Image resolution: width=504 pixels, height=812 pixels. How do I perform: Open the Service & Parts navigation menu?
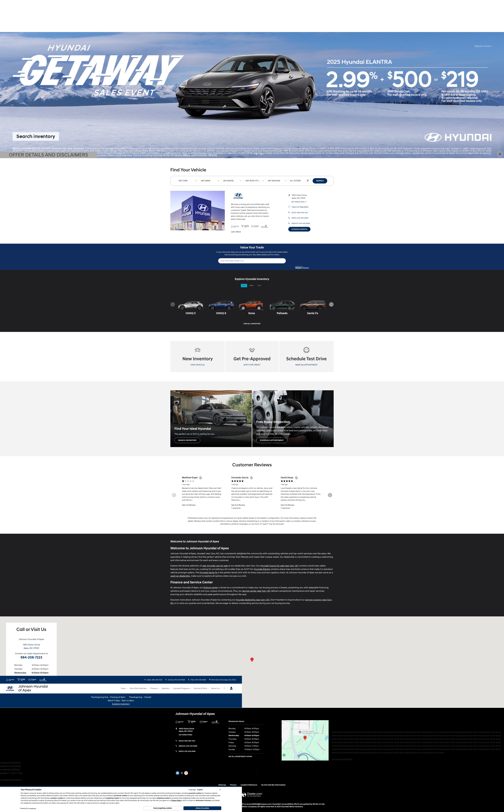201,688
